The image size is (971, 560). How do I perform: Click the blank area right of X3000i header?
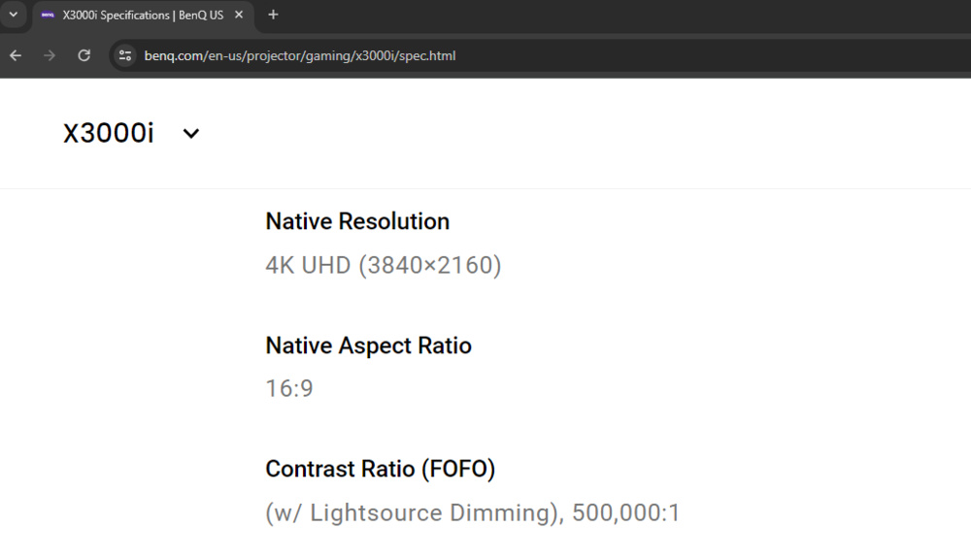(583, 134)
